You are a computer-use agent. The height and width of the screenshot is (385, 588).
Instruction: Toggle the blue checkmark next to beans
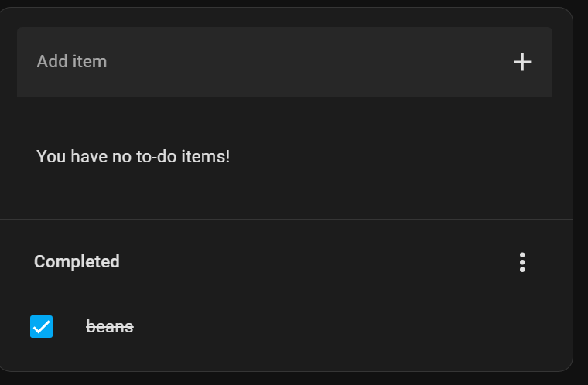pos(41,327)
